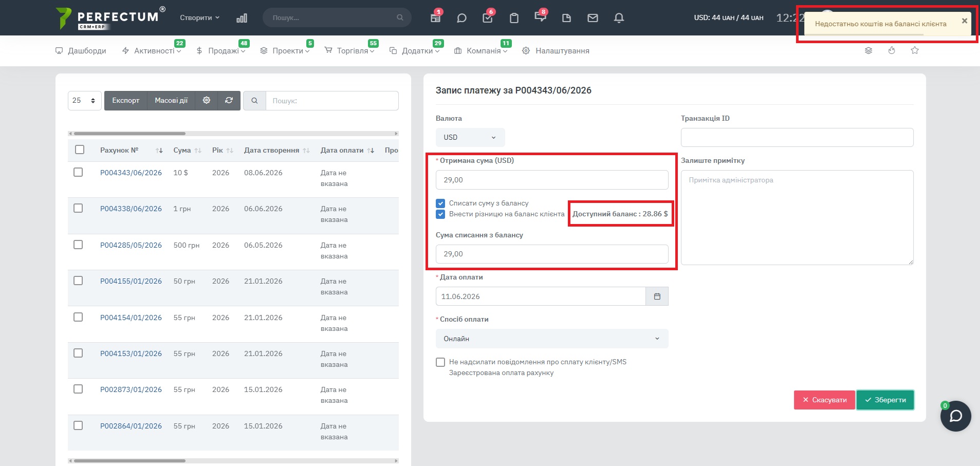Go to Дашборди
Screen dimensions: 980x466
81,51
